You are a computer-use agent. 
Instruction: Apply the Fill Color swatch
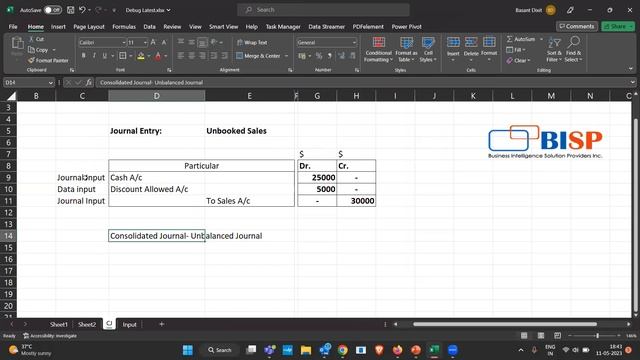[x=141, y=56]
